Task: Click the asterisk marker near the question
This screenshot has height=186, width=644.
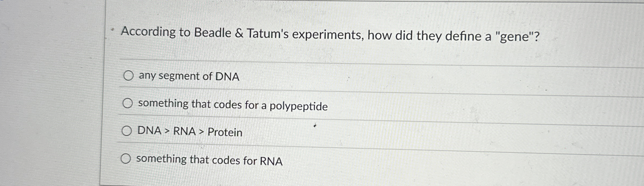Action: 112,29
